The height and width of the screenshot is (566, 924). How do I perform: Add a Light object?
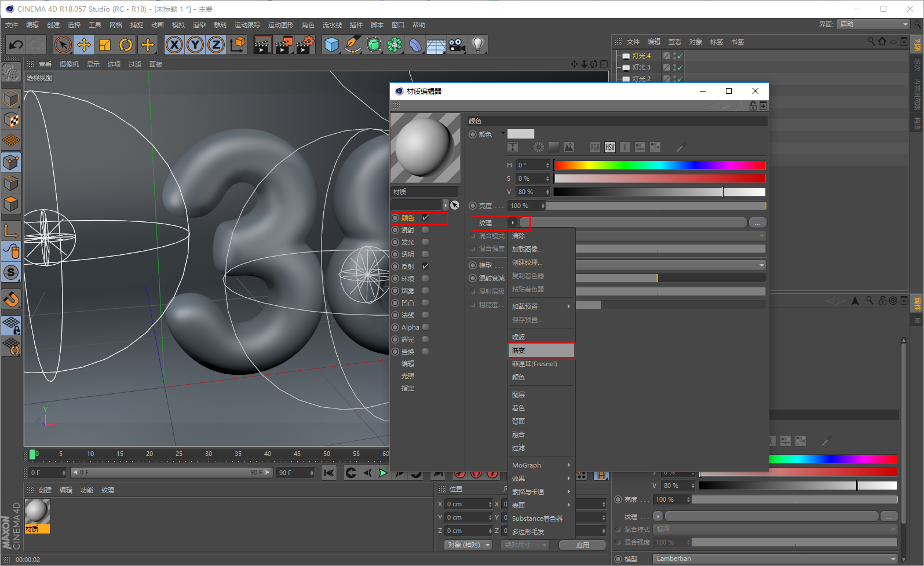pyautogui.click(x=477, y=45)
